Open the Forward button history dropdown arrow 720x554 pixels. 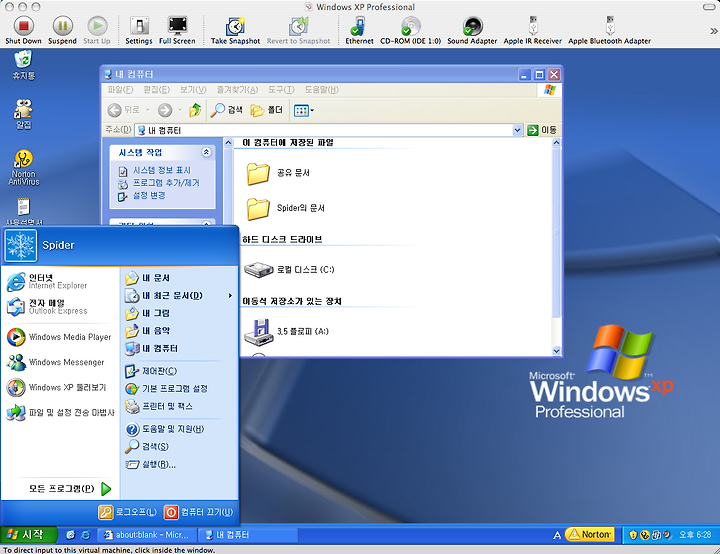pos(180,110)
